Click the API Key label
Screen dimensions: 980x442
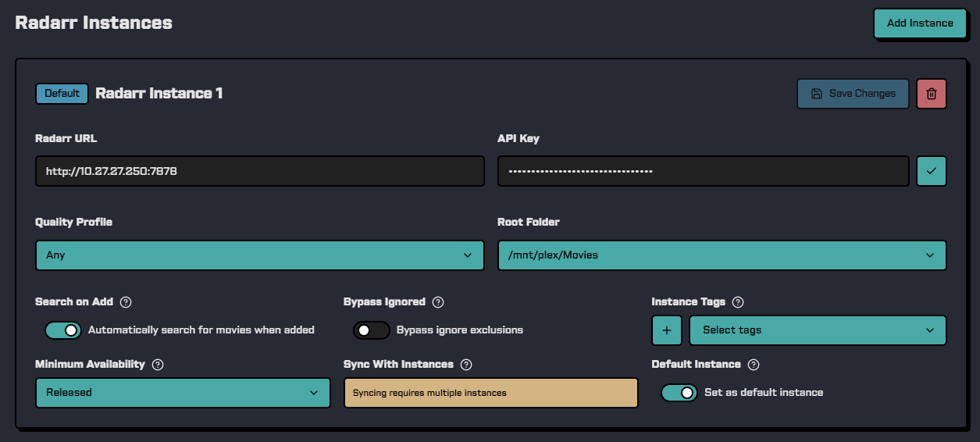click(519, 139)
